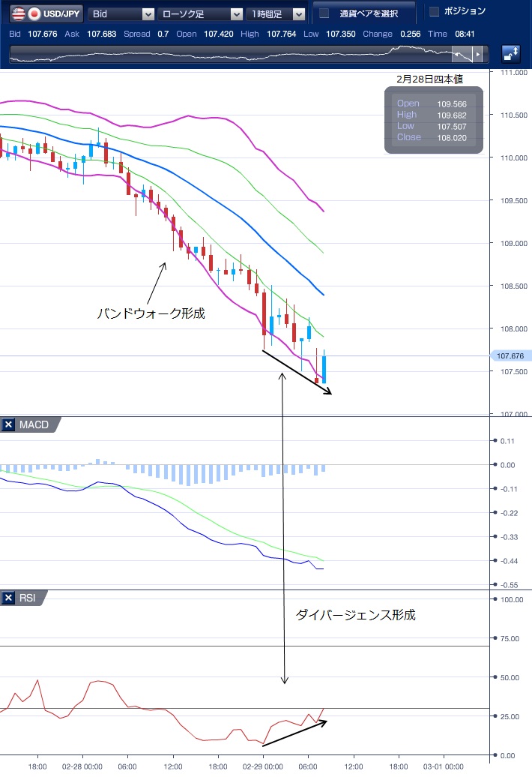
Task: Click the right arrow on range navigator
Action: pyautogui.click(x=477, y=55)
